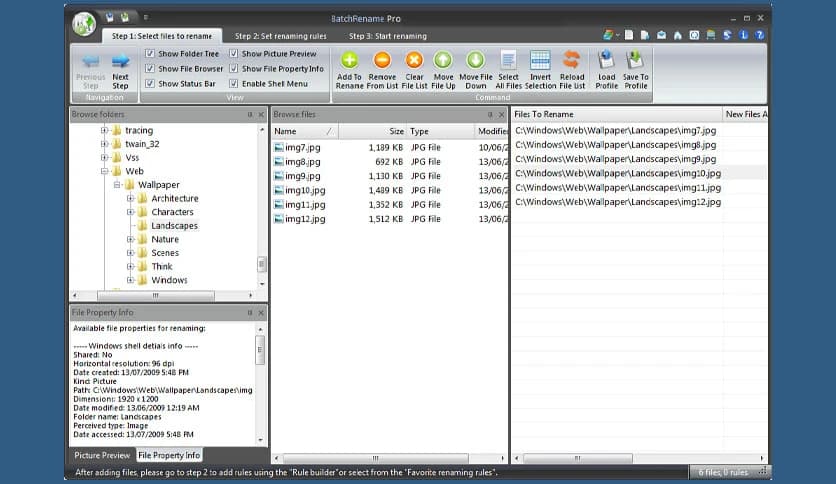Viewport: 836px width, 484px height.
Task: Click the Next Step blue arrow
Action: click(x=120, y=61)
